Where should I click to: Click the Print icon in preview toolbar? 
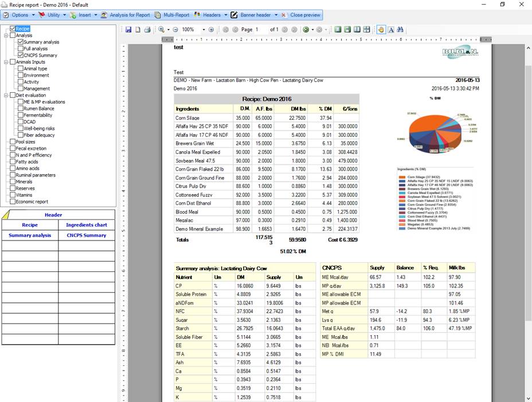pos(147,29)
